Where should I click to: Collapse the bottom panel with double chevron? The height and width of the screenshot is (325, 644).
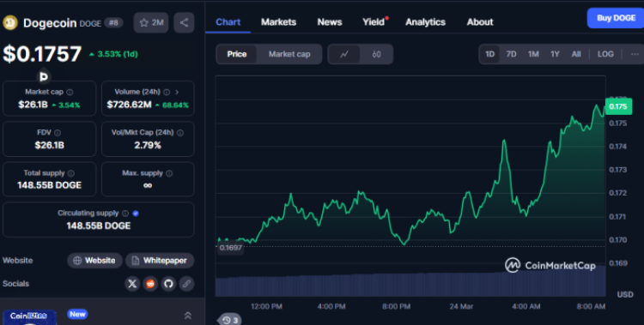(x=188, y=316)
